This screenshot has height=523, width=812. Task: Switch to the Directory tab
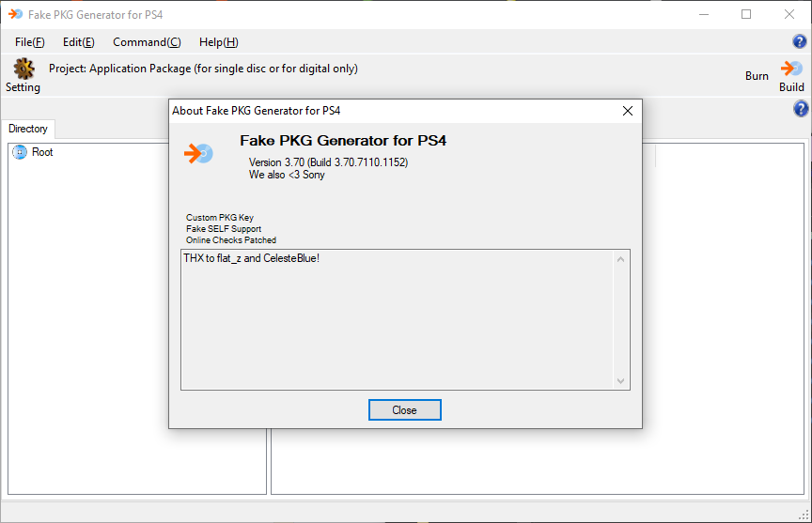(x=28, y=129)
